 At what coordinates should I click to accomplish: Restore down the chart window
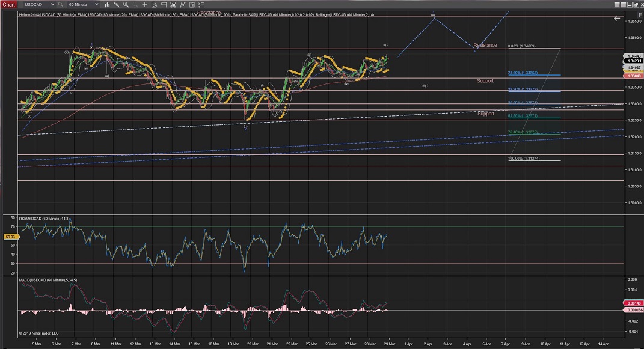(636, 5)
